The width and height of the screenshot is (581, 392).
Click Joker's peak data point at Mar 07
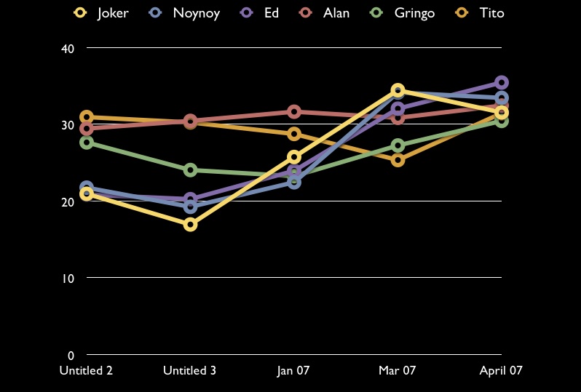[398, 90]
